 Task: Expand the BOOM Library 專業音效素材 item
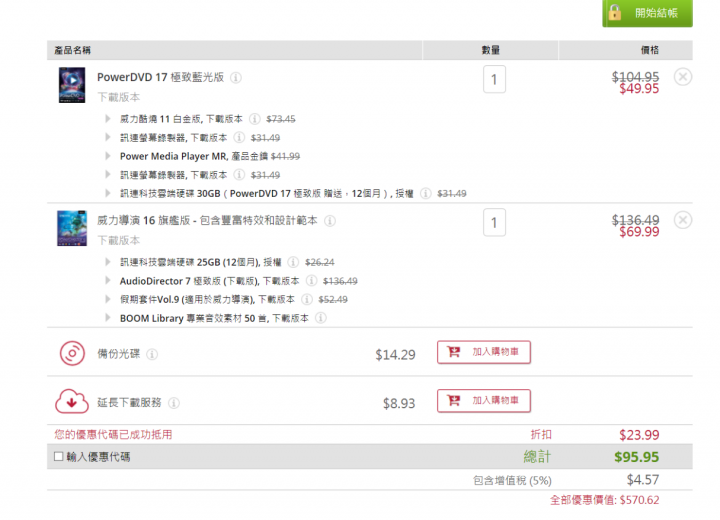[x=107, y=317]
